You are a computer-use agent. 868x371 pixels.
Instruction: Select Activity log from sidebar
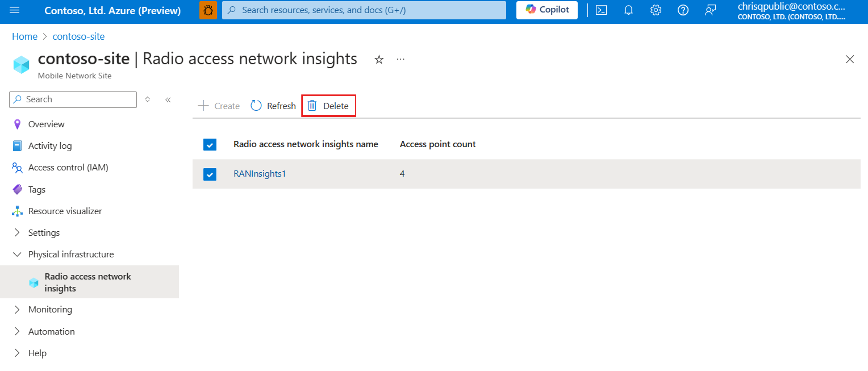50,146
